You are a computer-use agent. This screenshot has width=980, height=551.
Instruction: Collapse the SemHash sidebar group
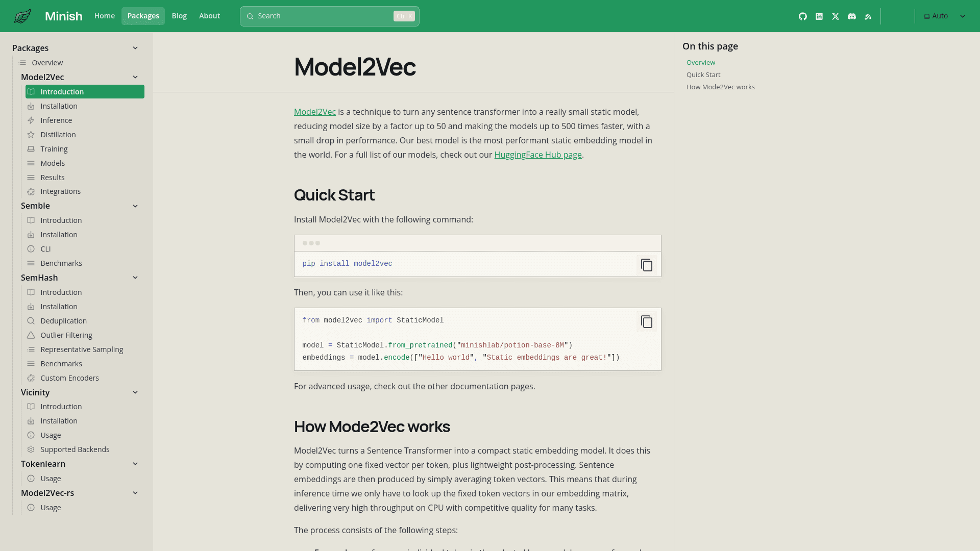coord(135,278)
